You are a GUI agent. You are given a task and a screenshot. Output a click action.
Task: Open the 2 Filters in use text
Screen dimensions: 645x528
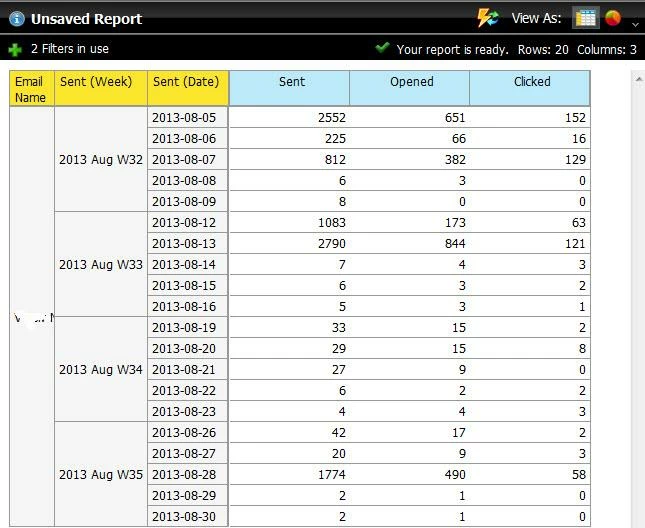(70, 49)
